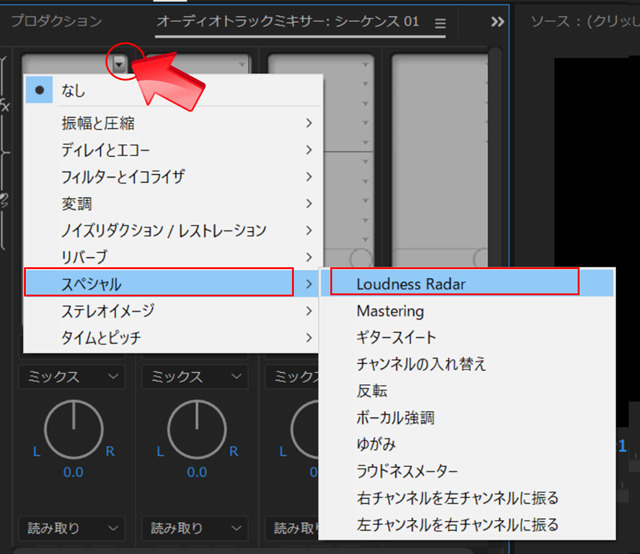Select ラウドネスメーター from submenu

pyautogui.click(x=467, y=471)
